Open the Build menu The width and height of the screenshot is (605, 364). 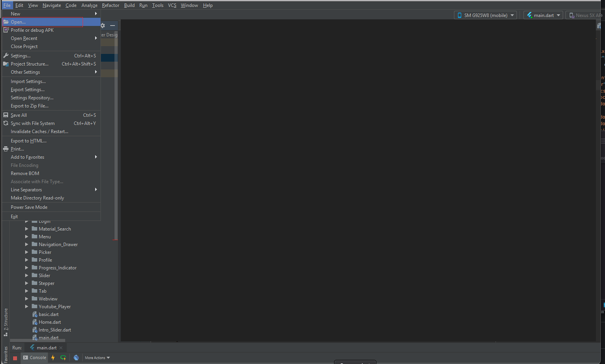(x=129, y=5)
